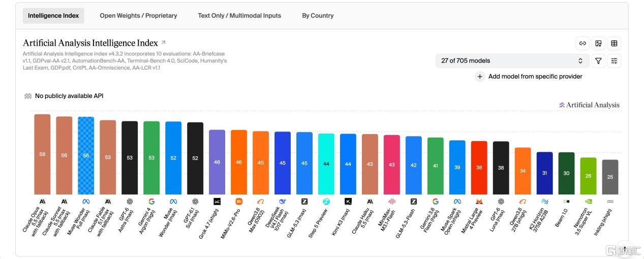The height and width of the screenshot is (259, 644).
Task: Click Add model from specific provider
Action: [x=535, y=77]
